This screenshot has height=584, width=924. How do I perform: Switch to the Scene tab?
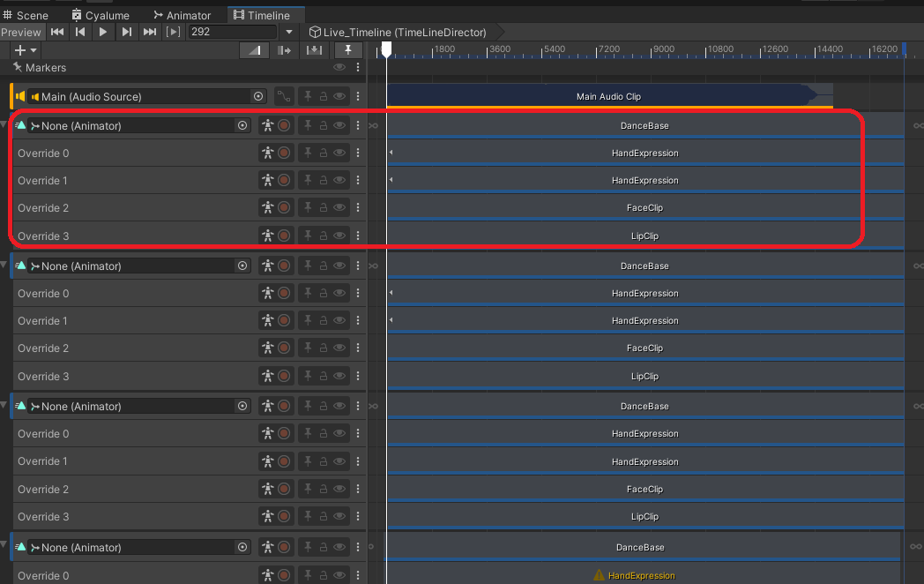coord(26,15)
